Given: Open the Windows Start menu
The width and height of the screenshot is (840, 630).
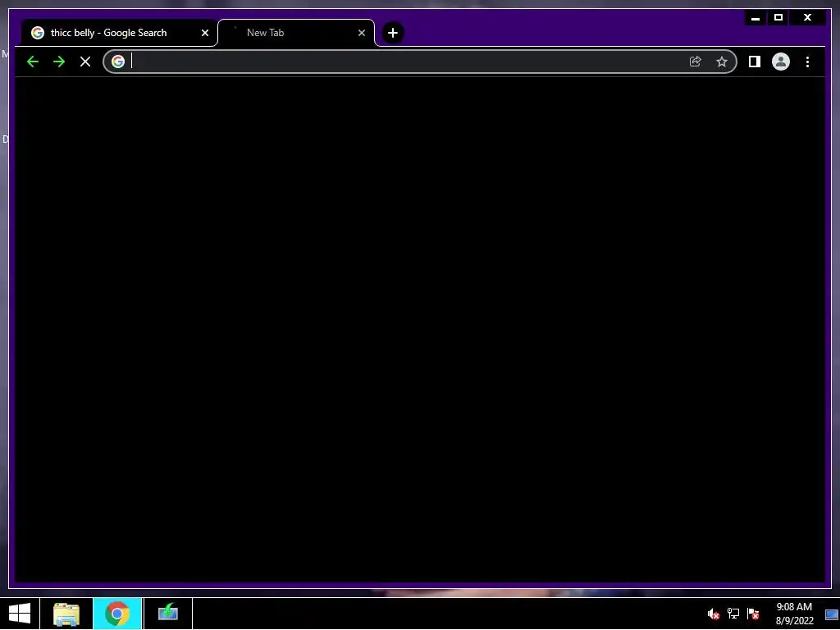Looking at the screenshot, I should pyautogui.click(x=20, y=614).
